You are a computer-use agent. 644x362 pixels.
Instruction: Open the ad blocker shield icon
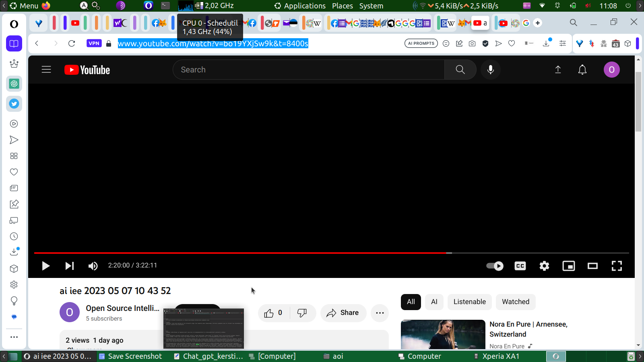coord(485,43)
